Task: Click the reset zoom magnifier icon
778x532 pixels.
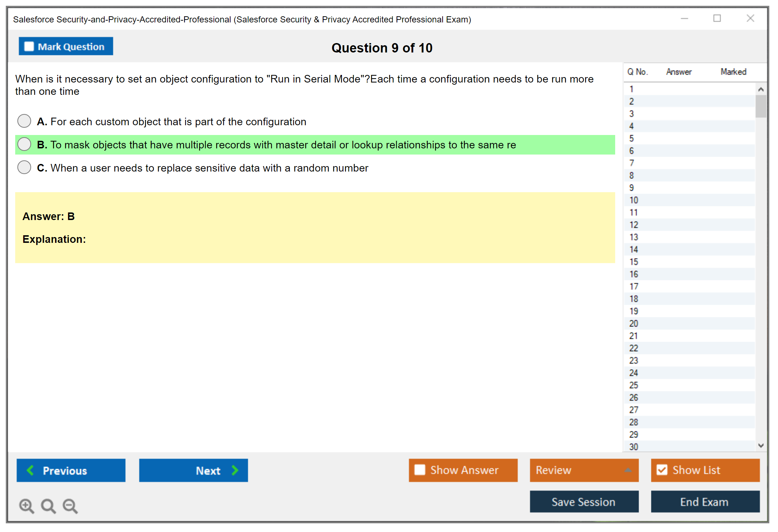Action: point(48,506)
